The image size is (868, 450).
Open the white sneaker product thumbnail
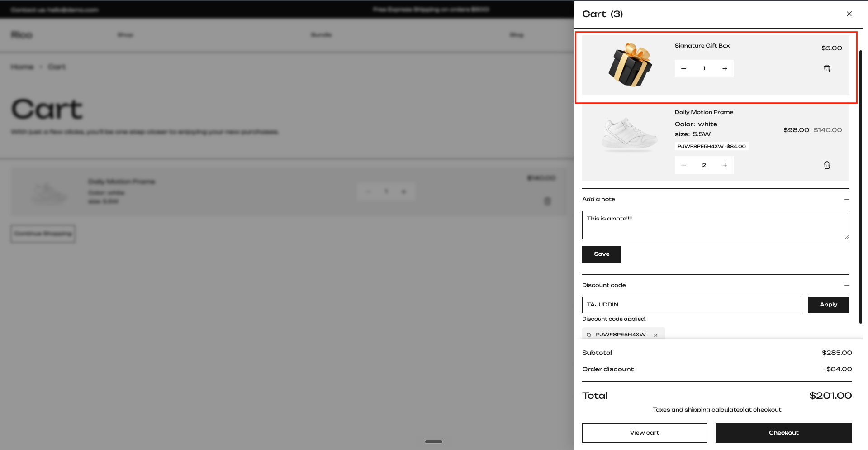click(x=630, y=134)
